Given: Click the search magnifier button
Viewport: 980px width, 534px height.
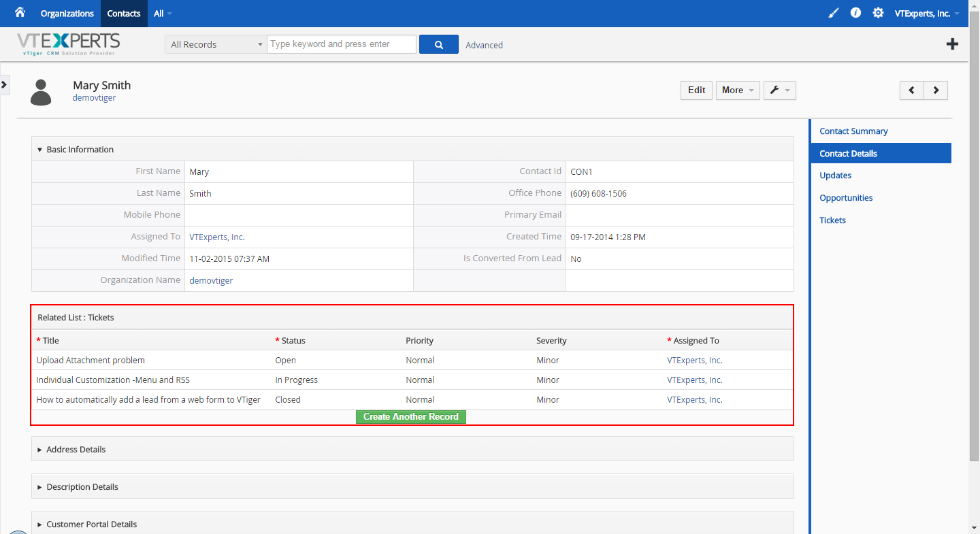Looking at the screenshot, I should click(x=439, y=44).
